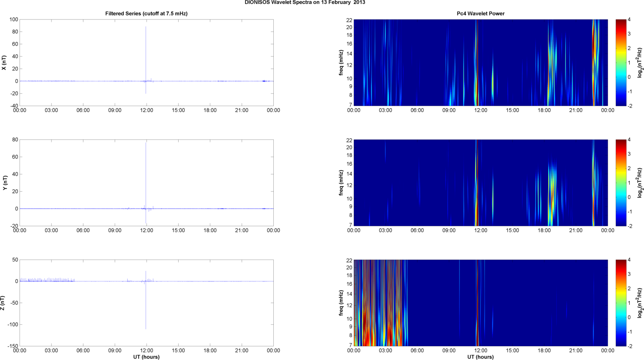Click the Pc4 Wavelet Power heading
The height and width of the screenshot is (360, 644).
[x=481, y=13]
